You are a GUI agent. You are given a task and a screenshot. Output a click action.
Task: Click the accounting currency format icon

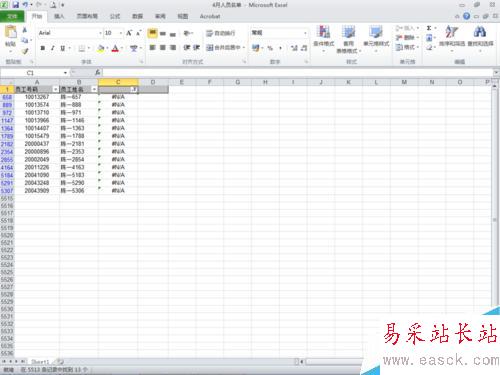pyautogui.click(x=256, y=48)
